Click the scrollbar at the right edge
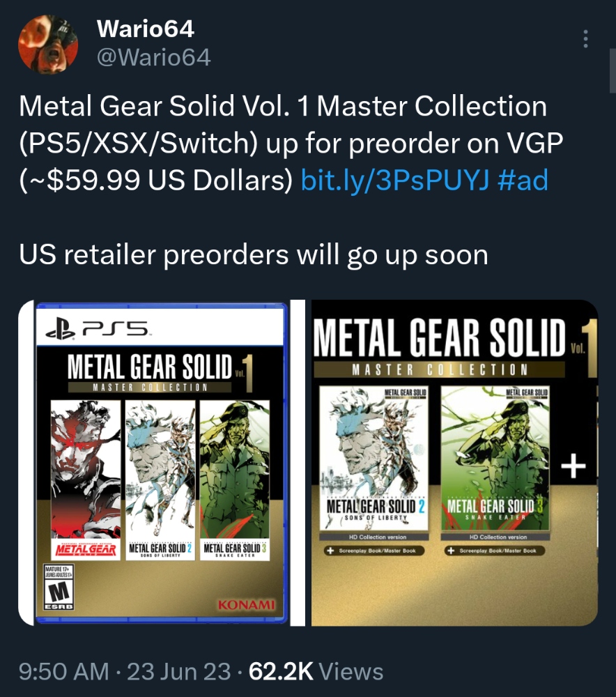 [613, 71]
